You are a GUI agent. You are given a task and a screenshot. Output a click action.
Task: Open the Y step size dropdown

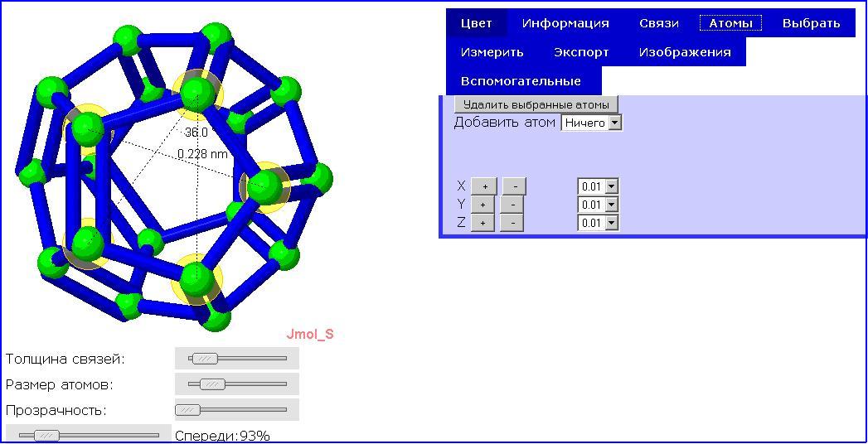(x=598, y=205)
